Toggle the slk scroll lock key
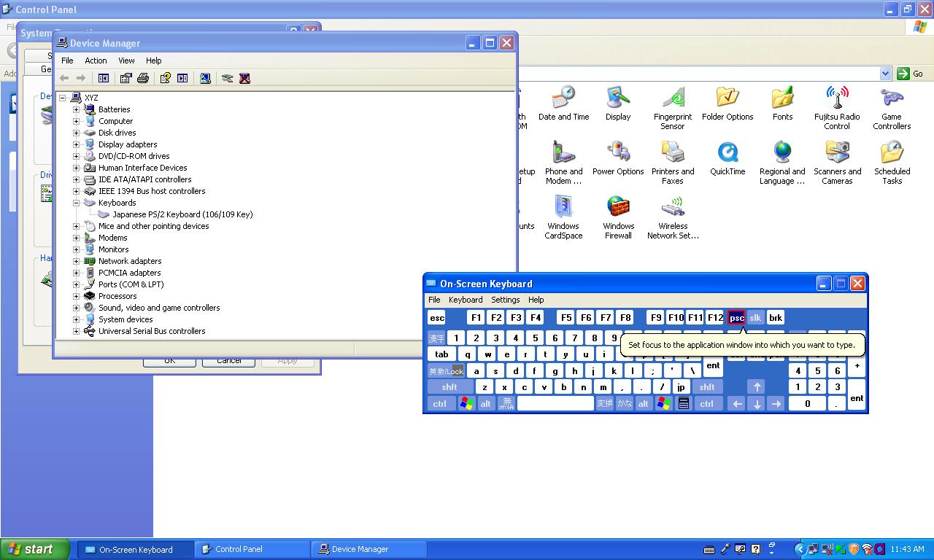The height and width of the screenshot is (560, 934). pos(755,318)
